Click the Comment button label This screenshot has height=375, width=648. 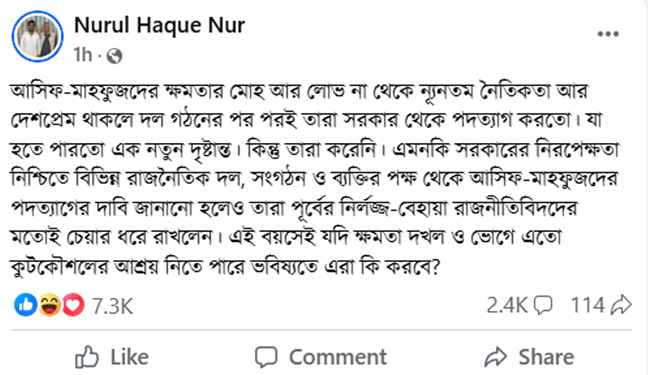pos(338,357)
